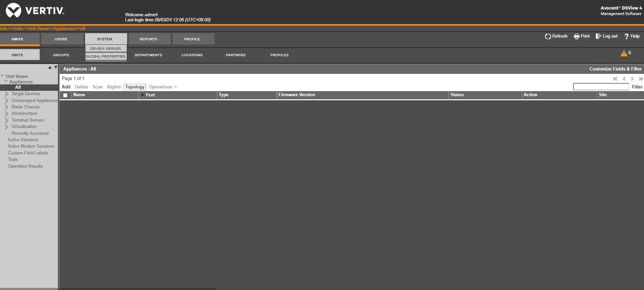This screenshot has width=644, height=290.
Task: Open the DEPARTMENTS sub-tab
Action: 148,55
